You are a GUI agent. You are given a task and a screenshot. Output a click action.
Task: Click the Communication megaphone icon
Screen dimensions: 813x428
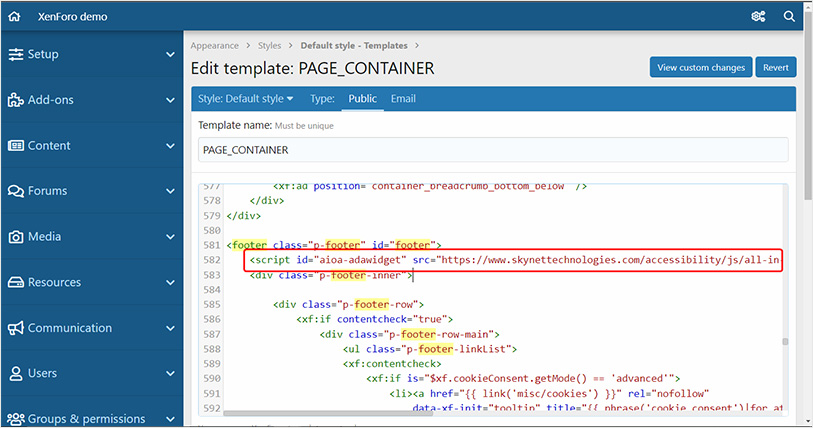pyautogui.click(x=16, y=328)
